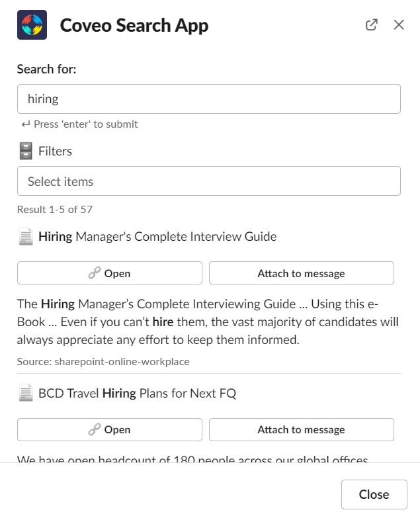Attach Hiring Manager's guide to message
420x516 pixels.
click(x=301, y=273)
